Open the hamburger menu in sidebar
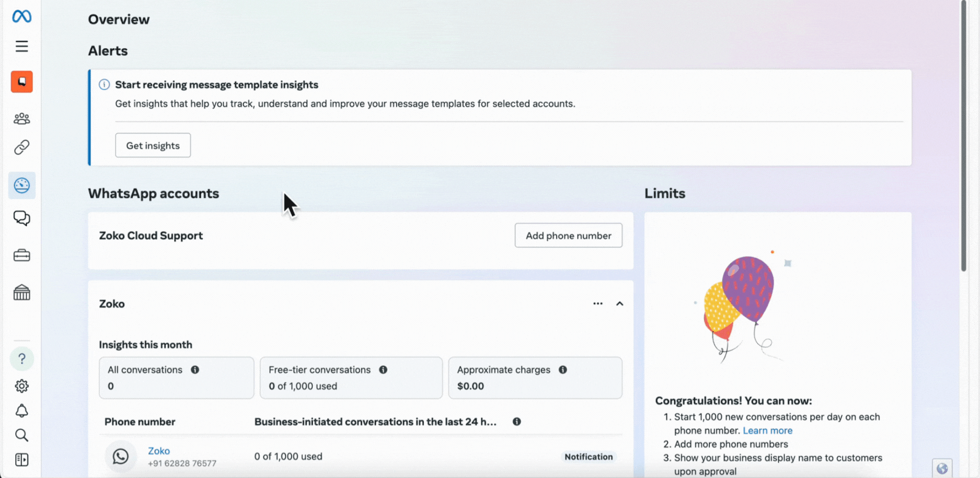This screenshot has height=478, width=980. pyautogui.click(x=21, y=46)
